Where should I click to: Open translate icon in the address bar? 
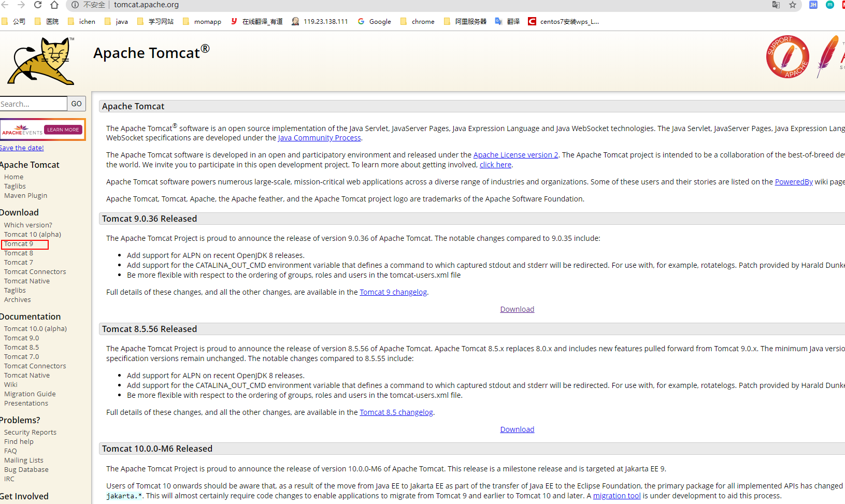click(x=776, y=5)
